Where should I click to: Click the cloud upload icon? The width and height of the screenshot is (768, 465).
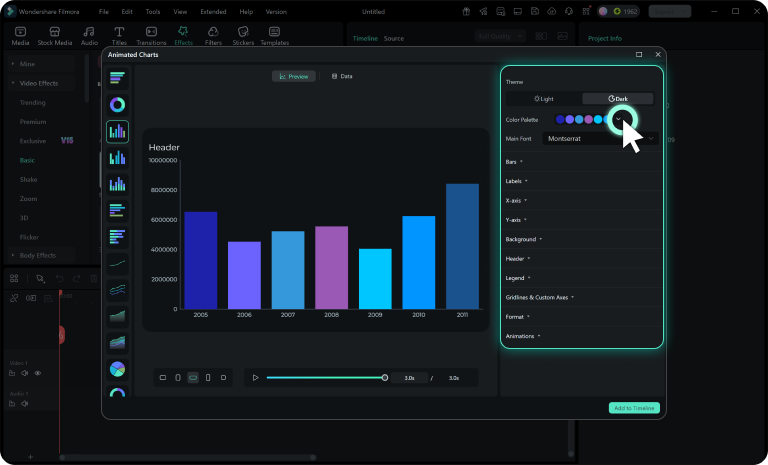(552, 11)
